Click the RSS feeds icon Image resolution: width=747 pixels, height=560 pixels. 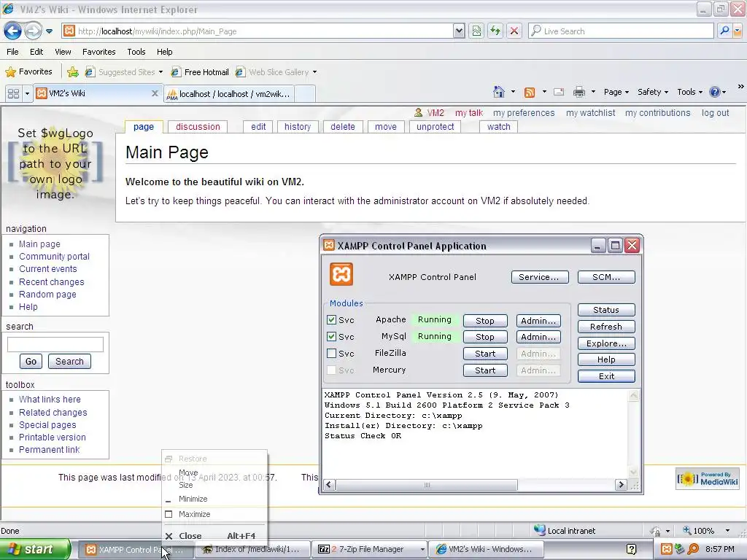pos(530,93)
